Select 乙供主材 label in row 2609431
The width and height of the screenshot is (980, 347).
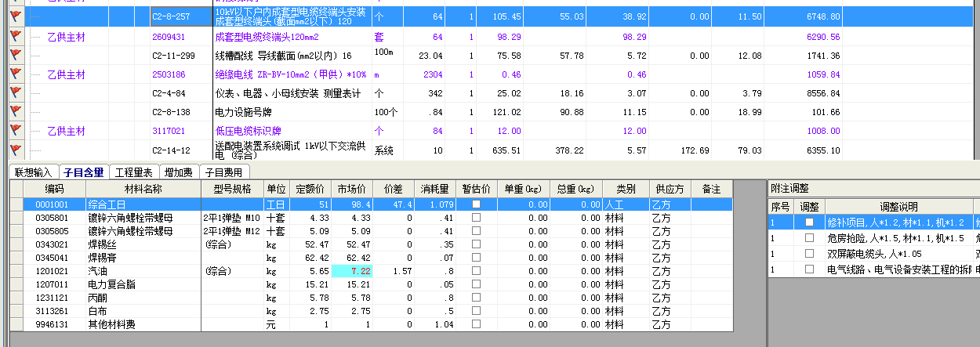point(66,37)
